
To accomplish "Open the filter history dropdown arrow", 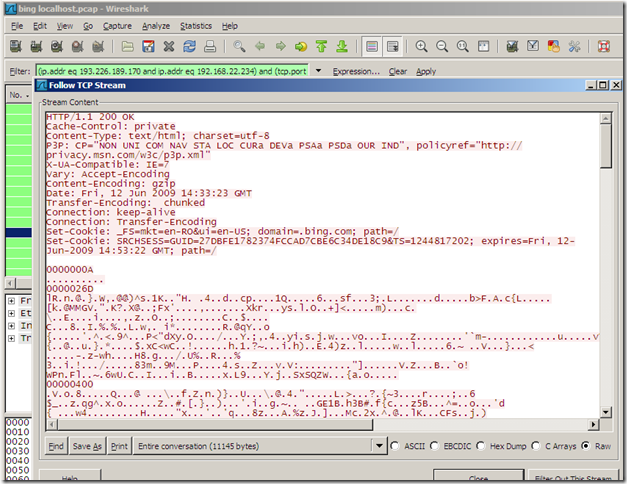I will click(318, 71).
